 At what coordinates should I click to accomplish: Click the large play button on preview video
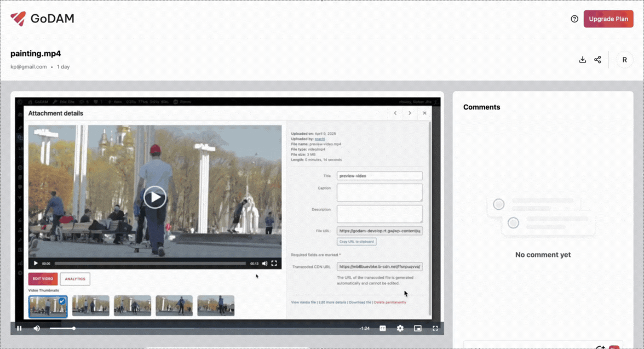point(155,197)
